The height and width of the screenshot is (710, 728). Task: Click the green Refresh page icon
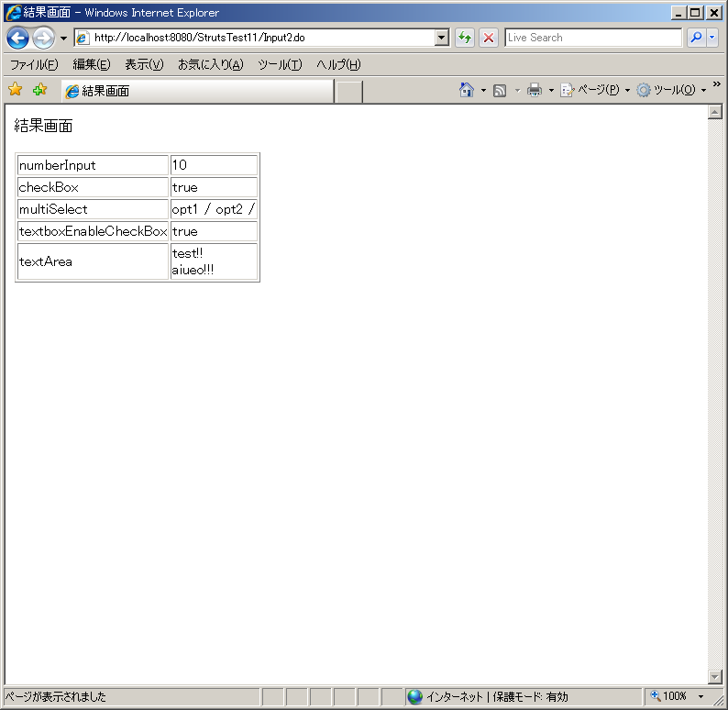pos(465,38)
